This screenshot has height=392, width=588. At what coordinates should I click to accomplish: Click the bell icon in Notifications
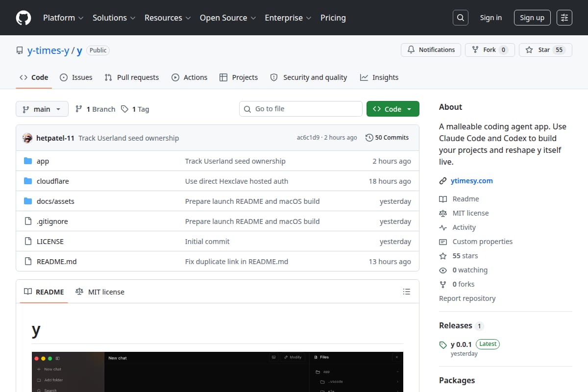click(x=411, y=50)
